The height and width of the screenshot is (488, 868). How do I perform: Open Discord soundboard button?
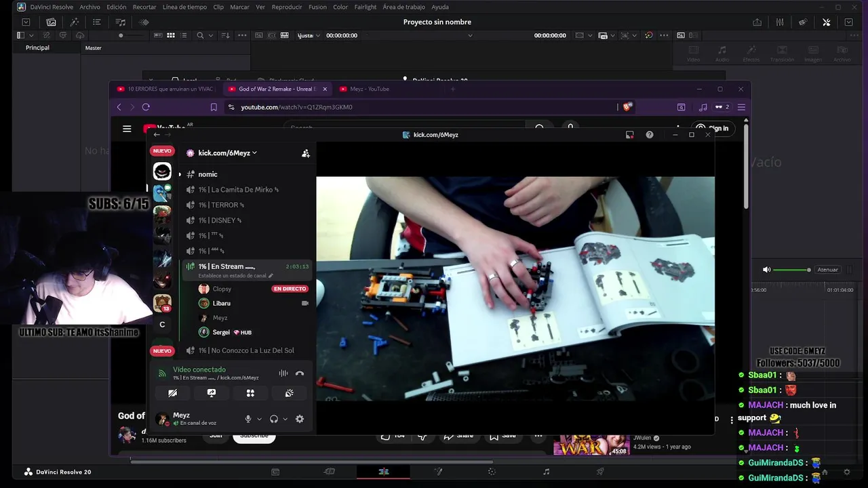[290, 393]
